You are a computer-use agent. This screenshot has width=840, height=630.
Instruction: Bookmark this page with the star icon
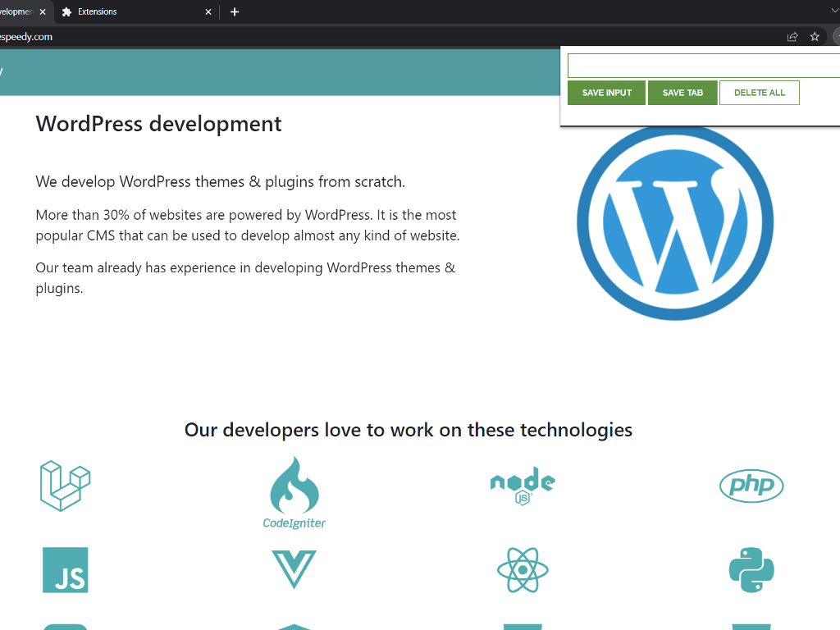point(815,37)
